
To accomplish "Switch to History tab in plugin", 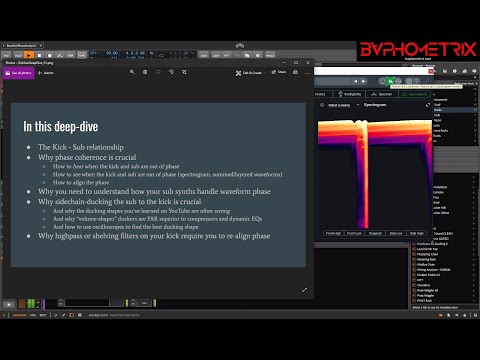I will tap(321, 94).
